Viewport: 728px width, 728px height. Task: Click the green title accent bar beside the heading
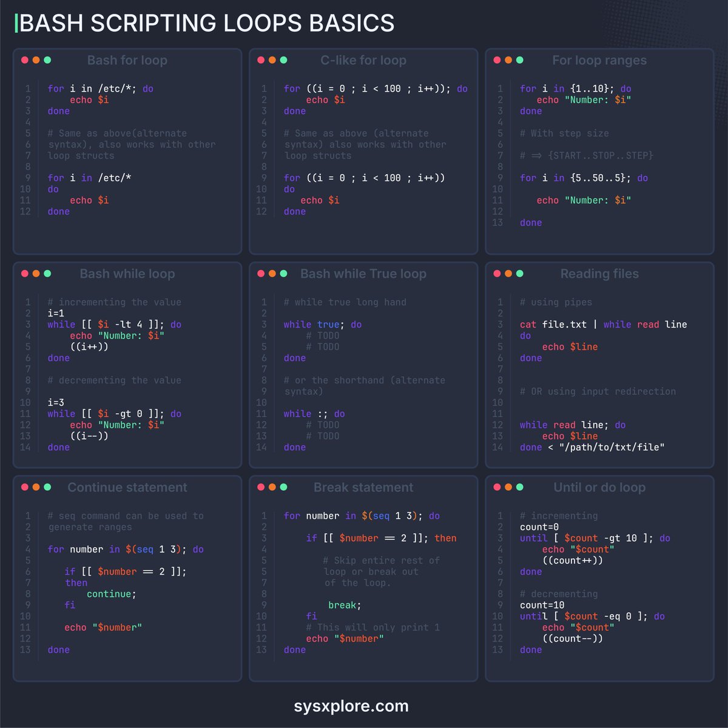click(x=16, y=22)
